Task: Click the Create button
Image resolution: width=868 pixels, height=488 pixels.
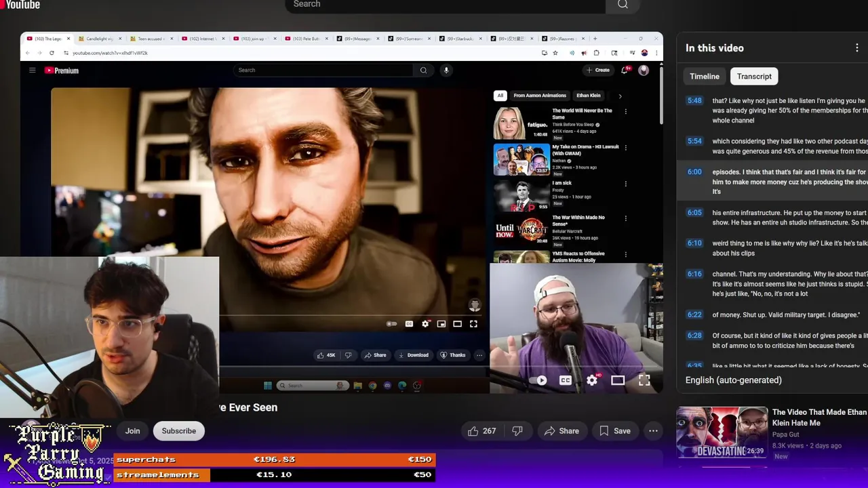Action: coord(598,70)
